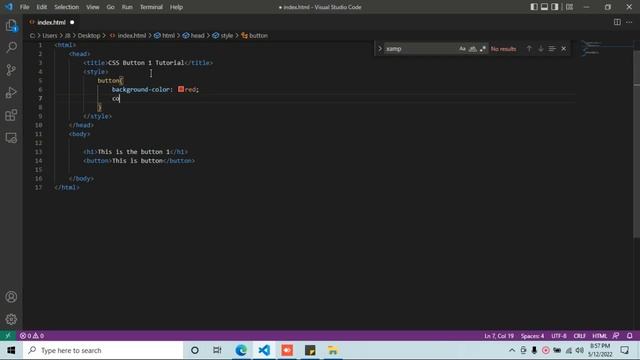This screenshot has height=360, width=640.
Task: Open the Go menu
Action: [110, 7]
